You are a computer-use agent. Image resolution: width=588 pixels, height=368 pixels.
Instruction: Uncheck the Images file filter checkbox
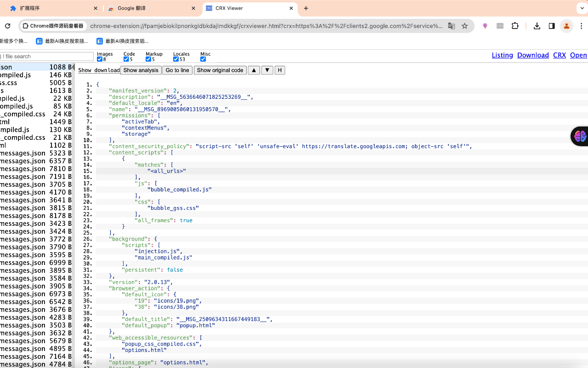100,59
